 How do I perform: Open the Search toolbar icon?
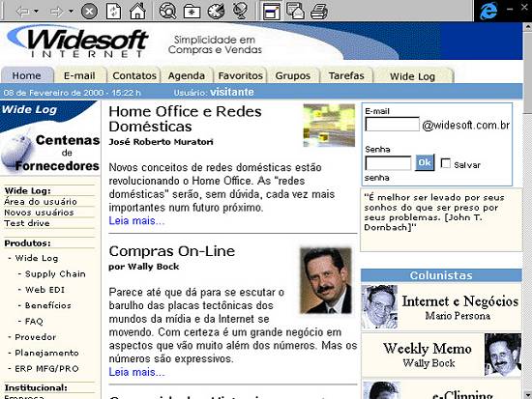pyautogui.click(x=167, y=12)
